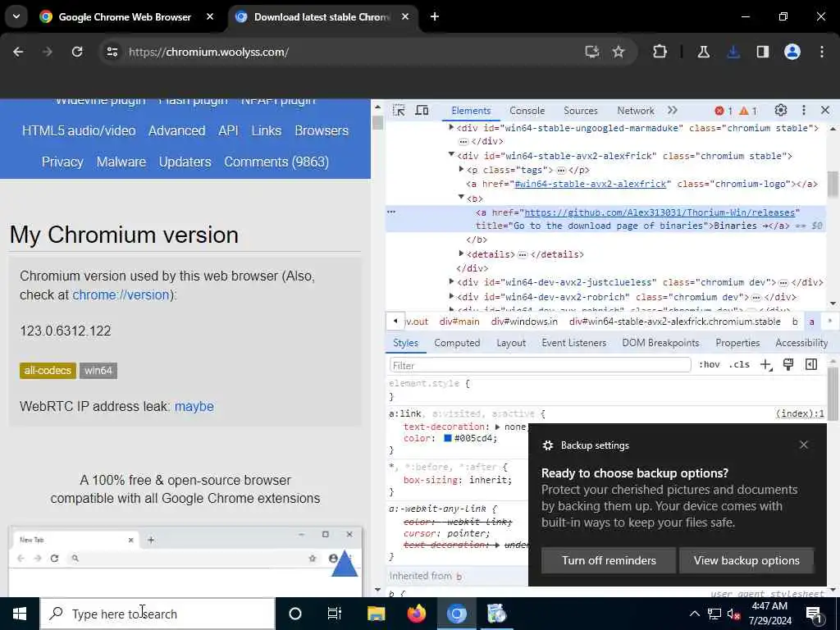Open the chrome://version link
The height and width of the screenshot is (630, 840).
click(x=121, y=294)
